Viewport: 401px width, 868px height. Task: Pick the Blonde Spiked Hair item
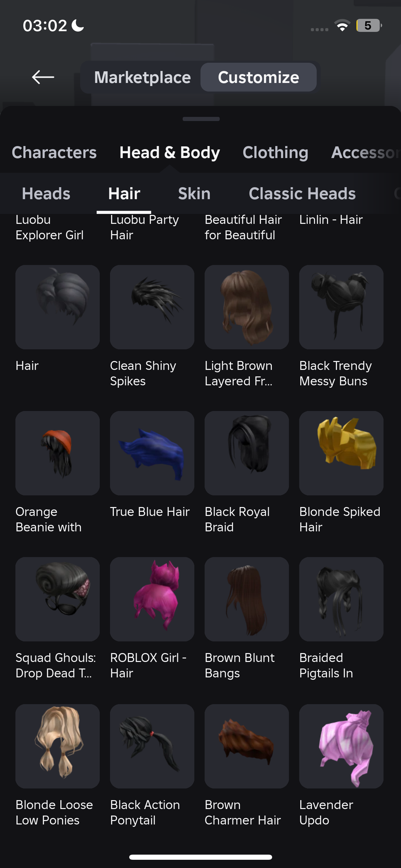coord(341,453)
